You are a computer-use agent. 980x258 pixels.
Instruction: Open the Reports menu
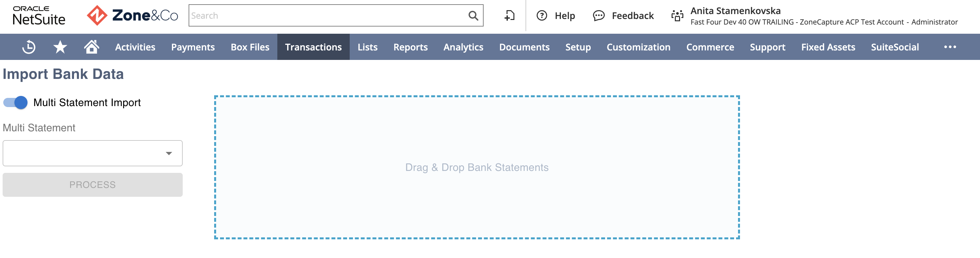(411, 47)
